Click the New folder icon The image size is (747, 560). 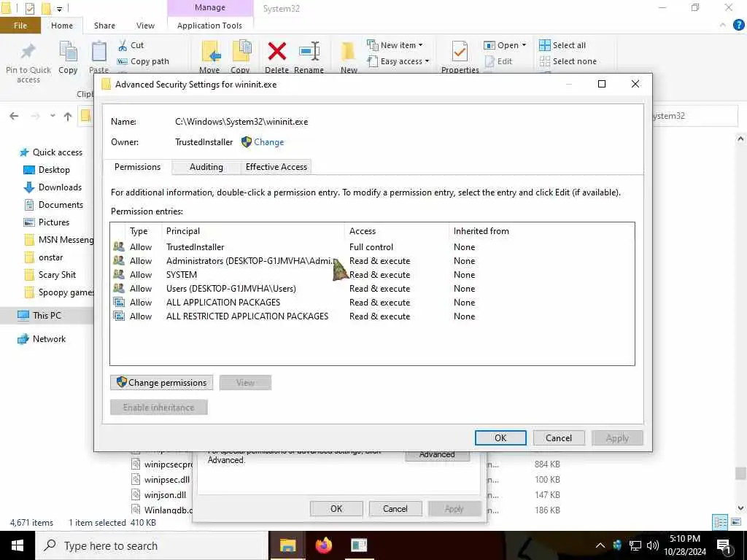click(348, 52)
